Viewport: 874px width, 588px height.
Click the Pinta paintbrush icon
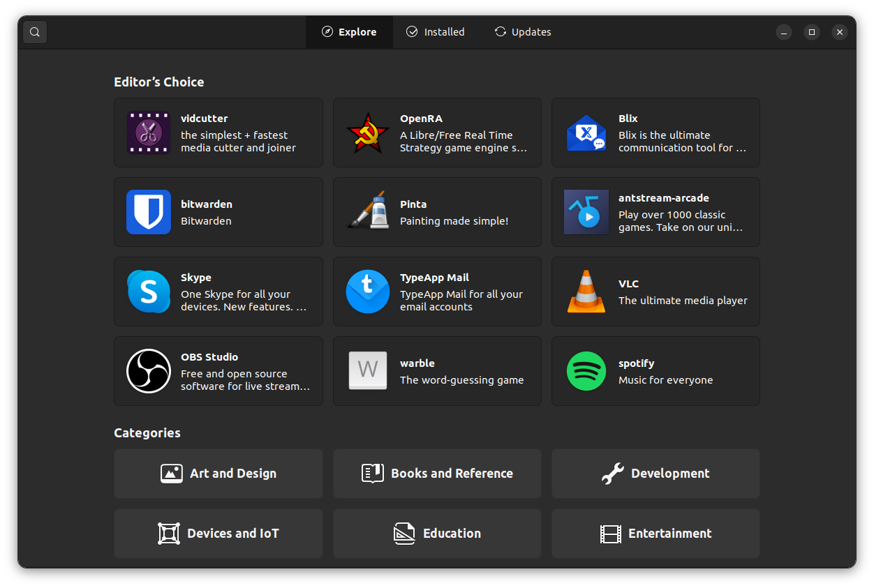point(368,212)
